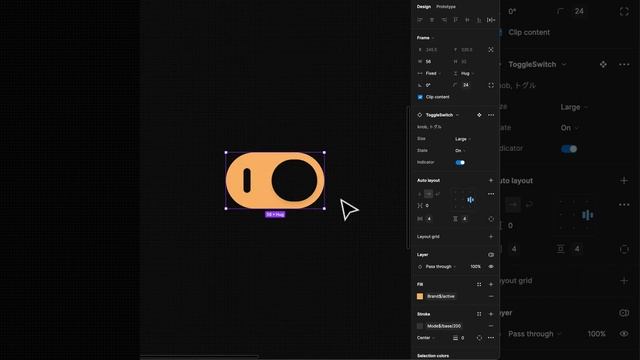Screen dimensions: 640x360
Task: Open Pass through blend dropdown, main panel
Action: [441, 267]
